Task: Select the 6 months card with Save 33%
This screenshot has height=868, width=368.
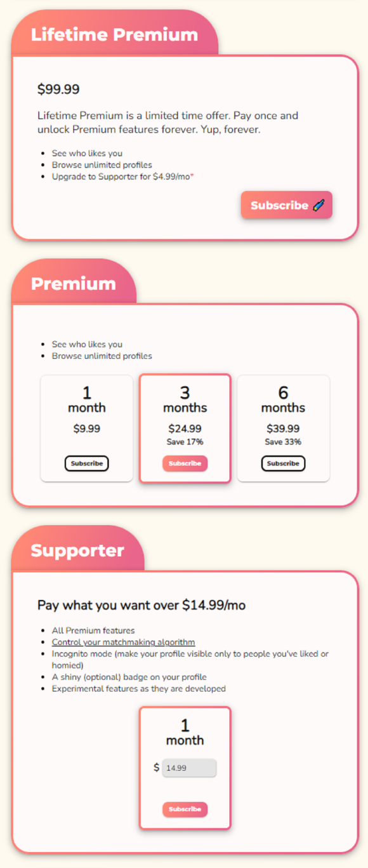Action: 283,427
